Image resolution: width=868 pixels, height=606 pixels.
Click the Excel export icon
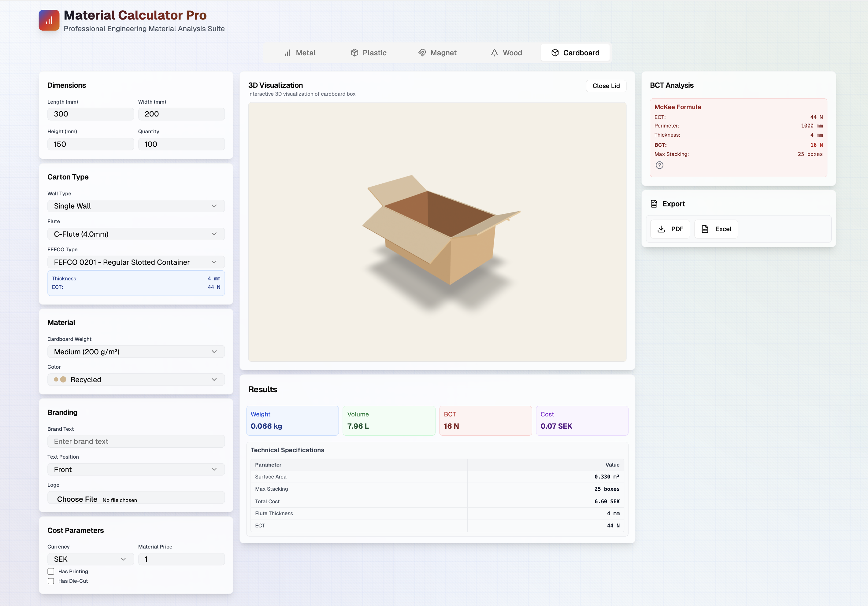click(x=705, y=229)
